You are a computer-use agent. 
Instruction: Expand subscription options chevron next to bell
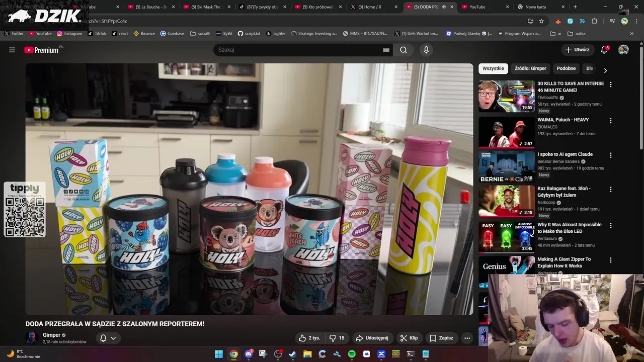[x=113, y=338]
